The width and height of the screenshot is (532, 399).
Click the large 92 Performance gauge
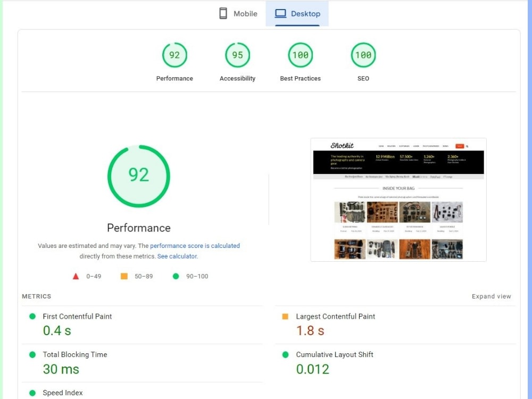coord(139,176)
